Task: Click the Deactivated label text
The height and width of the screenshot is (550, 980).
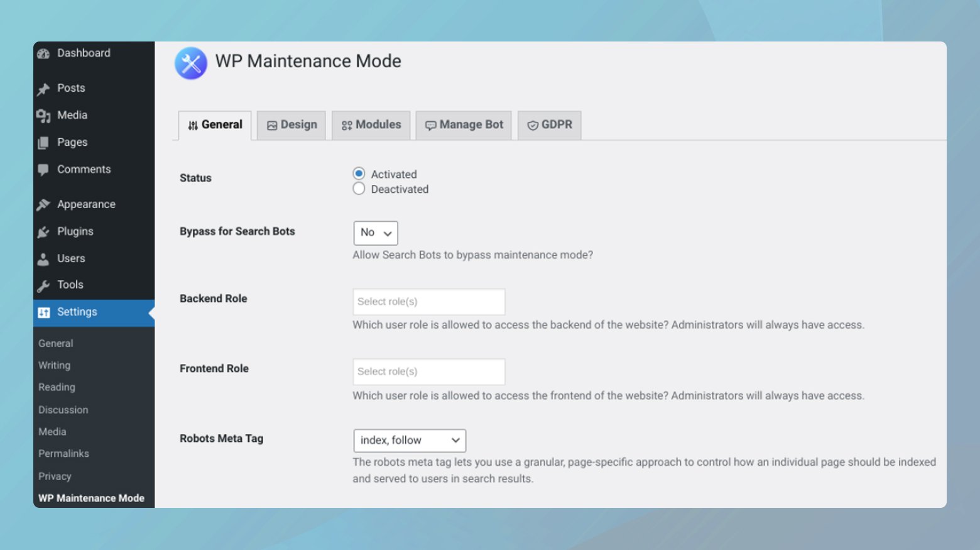Action: click(400, 189)
